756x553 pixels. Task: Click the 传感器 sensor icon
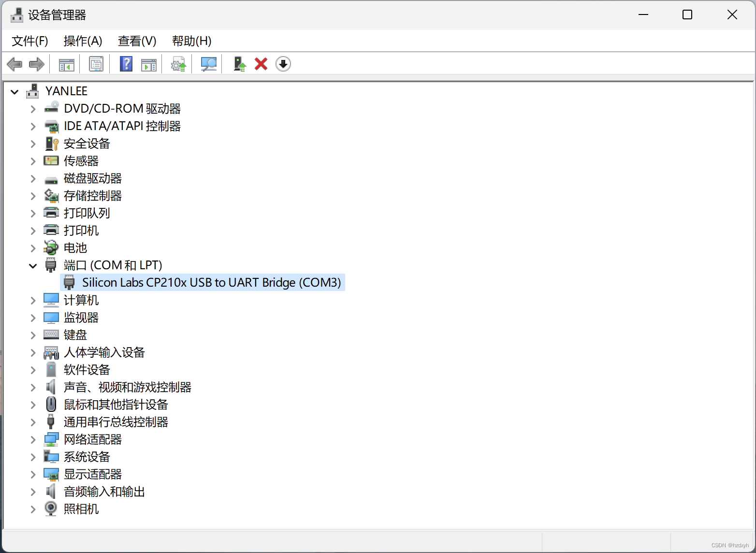pyautogui.click(x=51, y=160)
